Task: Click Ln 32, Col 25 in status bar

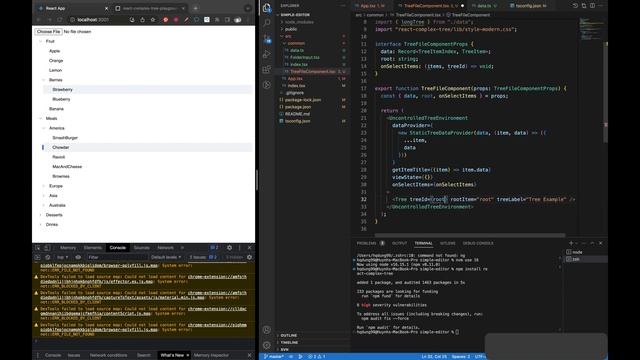Action: pyautogui.click(x=434, y=356)
